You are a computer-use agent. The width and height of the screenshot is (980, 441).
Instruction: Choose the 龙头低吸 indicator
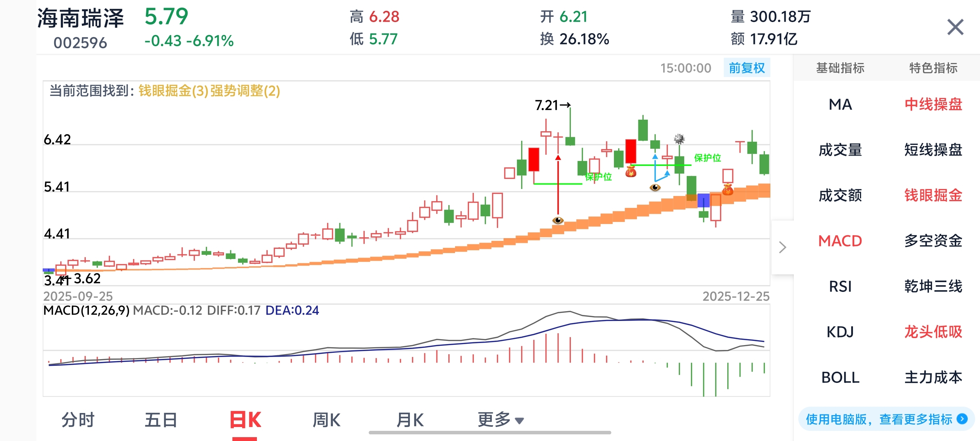coord(933,332)
